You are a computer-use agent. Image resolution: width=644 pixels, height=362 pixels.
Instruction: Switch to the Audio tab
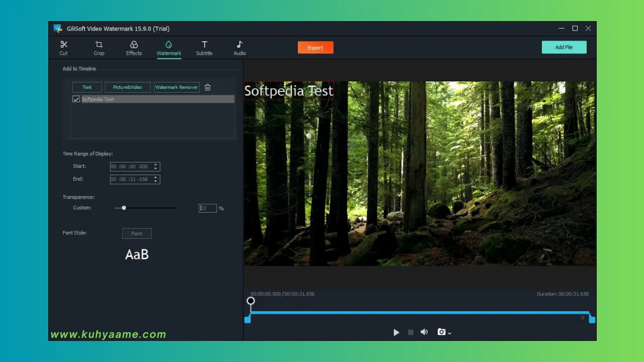pyautogui.click(x=239, y=48)
